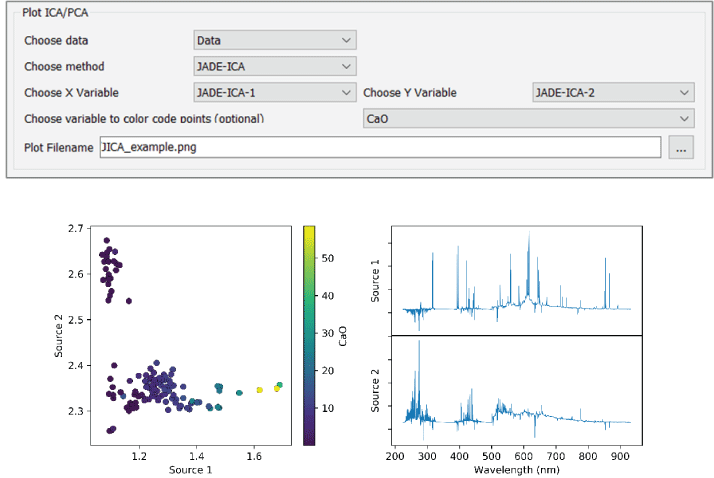Open the Y Variable JADE-ICA-2 dropdown
Image resolution: width=714 pixels, height=478 pixels.
(x=612, y=93)
